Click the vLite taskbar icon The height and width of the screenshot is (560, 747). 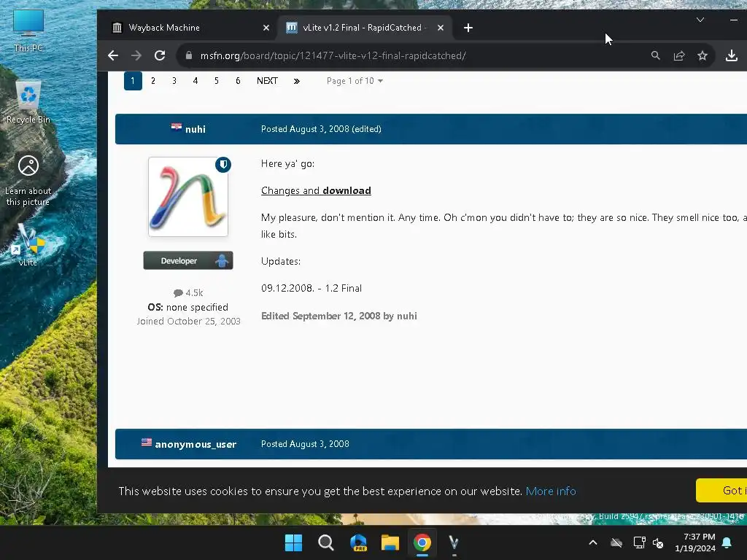pyautogui.click(x=454, y=542)
